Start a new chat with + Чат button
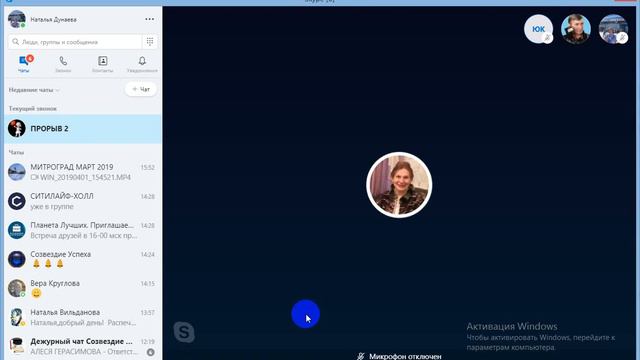This screenshot has height=360, width=640. (x=141, y=89)
